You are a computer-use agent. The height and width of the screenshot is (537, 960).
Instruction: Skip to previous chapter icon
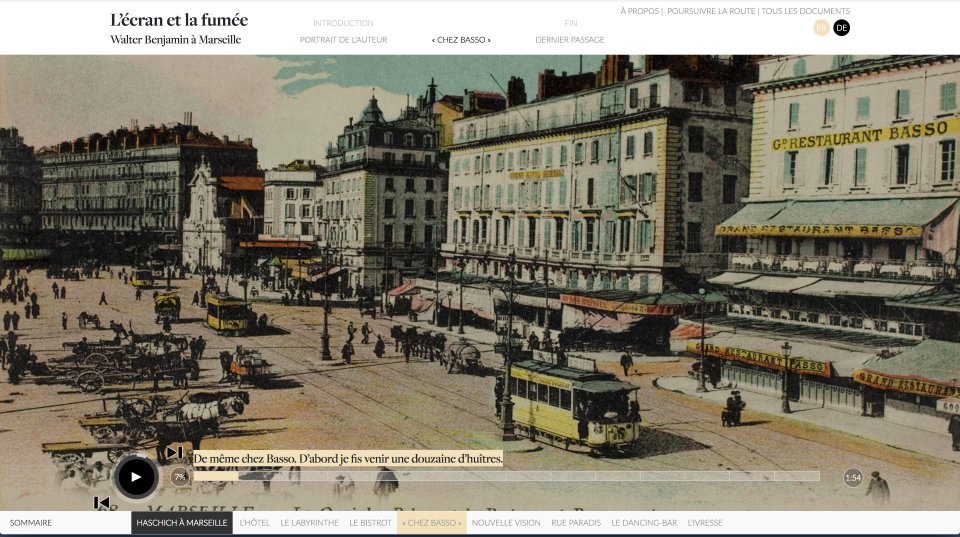tap(102, 503)
